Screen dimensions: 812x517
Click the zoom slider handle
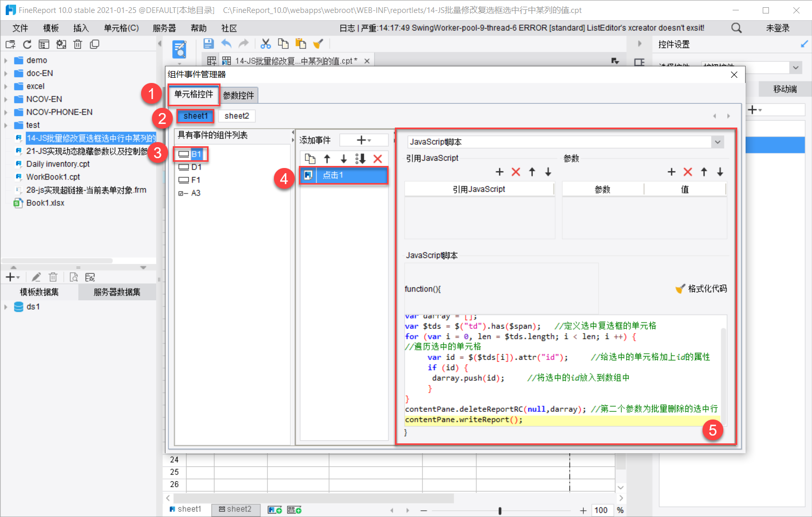tap(500, 511)
